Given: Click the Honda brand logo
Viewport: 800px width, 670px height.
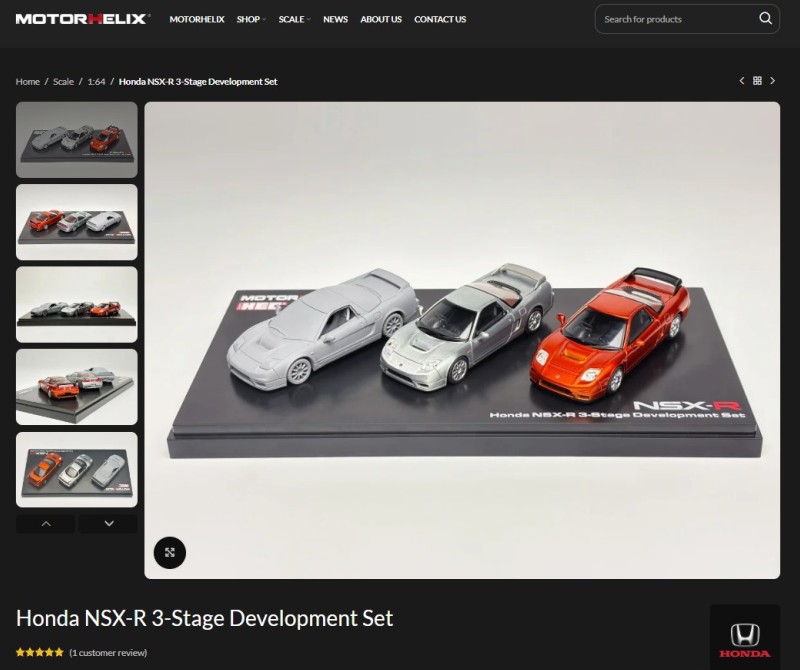Looking at the screenshot, I should [744, 638].
